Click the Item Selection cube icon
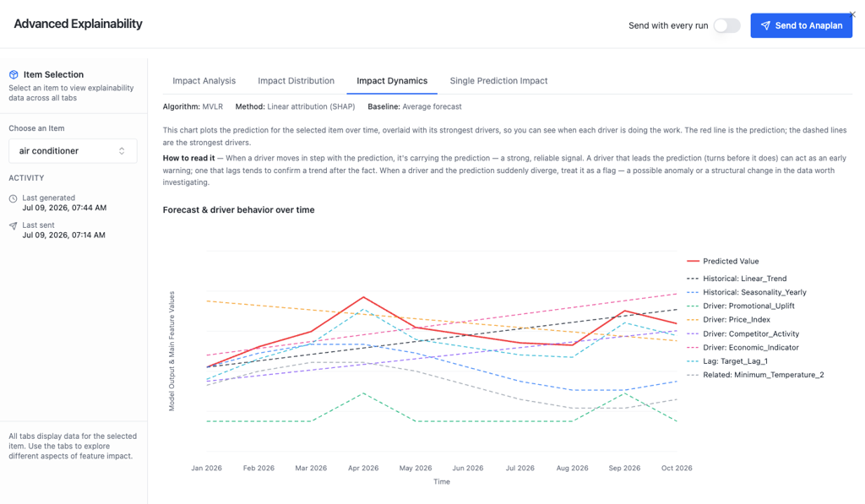The image size is (865, 504). click(14, 74)
